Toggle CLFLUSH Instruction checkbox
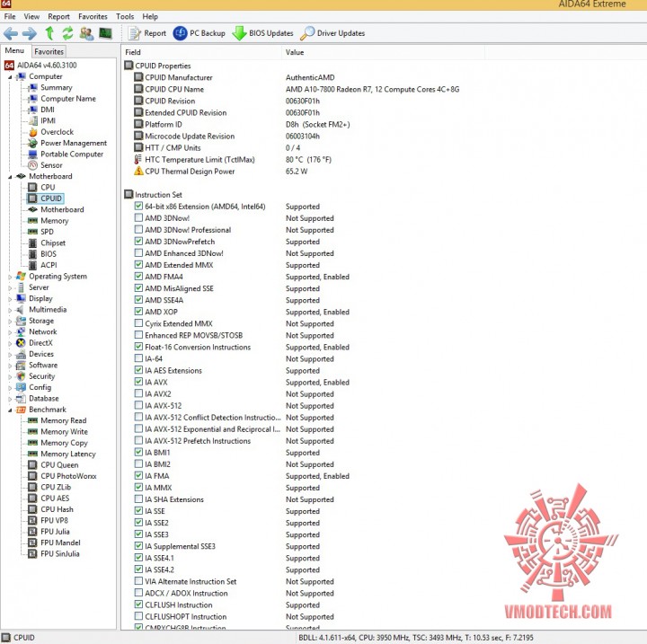This screenshot has width=647, height=644. (138, 604)
